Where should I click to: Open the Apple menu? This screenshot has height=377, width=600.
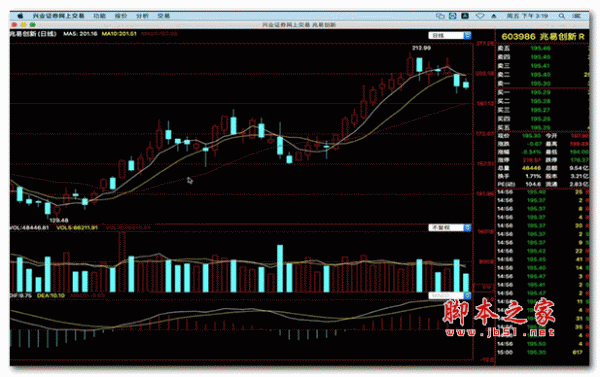point(20,16)
